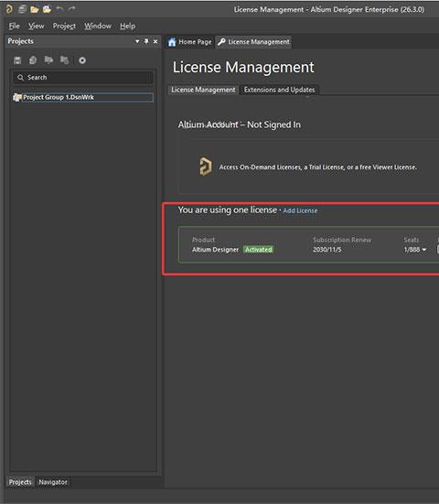
Task: Open the File menu
Action: coord(14,26)
